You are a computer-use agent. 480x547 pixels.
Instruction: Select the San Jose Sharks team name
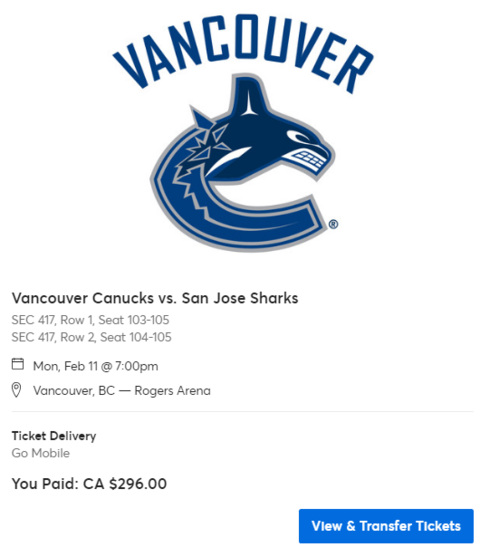click(240, 298)
